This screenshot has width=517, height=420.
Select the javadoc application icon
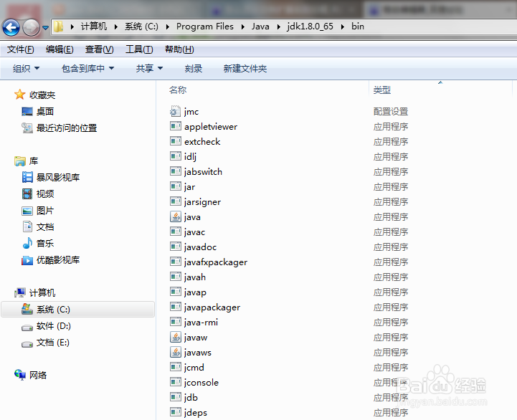(x=176, y=247)
